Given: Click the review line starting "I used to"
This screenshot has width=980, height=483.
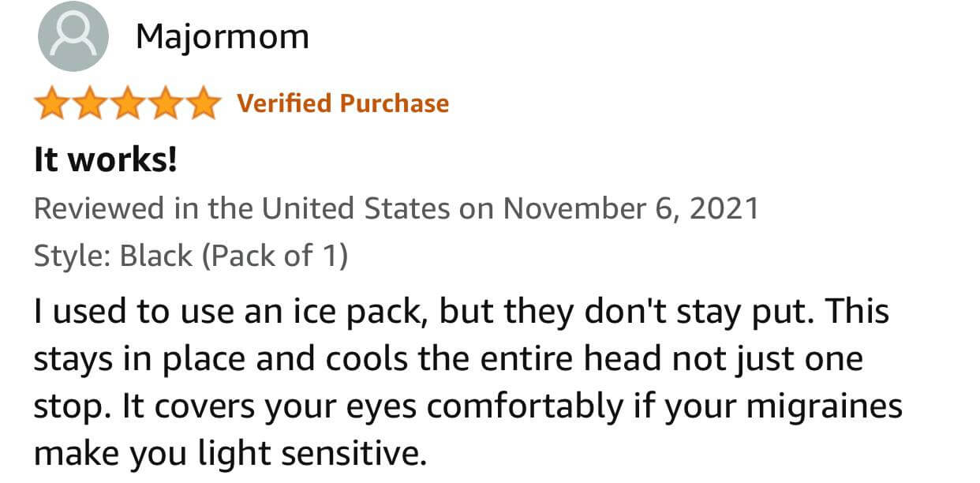Looking at the screenshot, I should click(x=461, y=312).
